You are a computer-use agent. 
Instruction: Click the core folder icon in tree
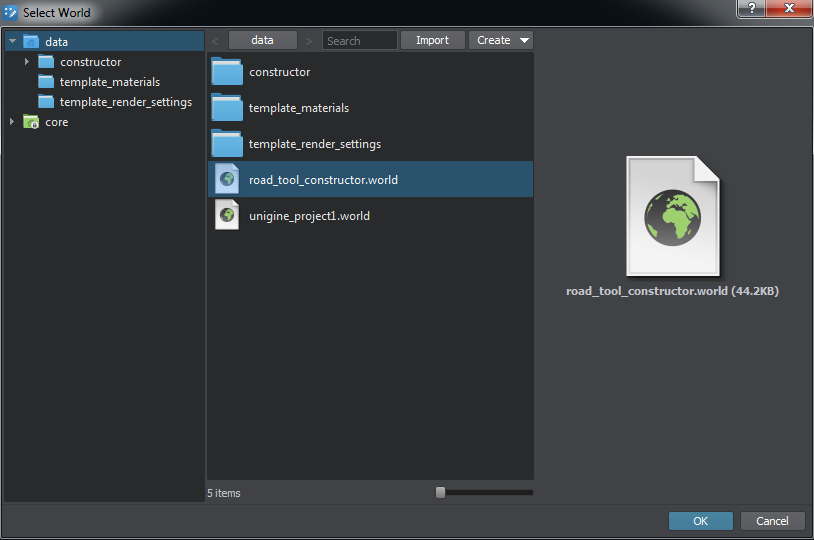[31, 122]
